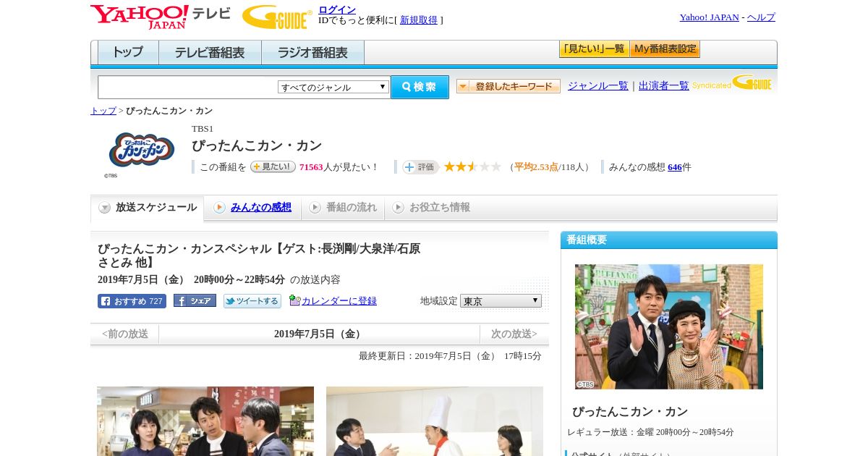
Task: Click the play icon on お役立ち情報 tab
Action: (x=398, y=208)
